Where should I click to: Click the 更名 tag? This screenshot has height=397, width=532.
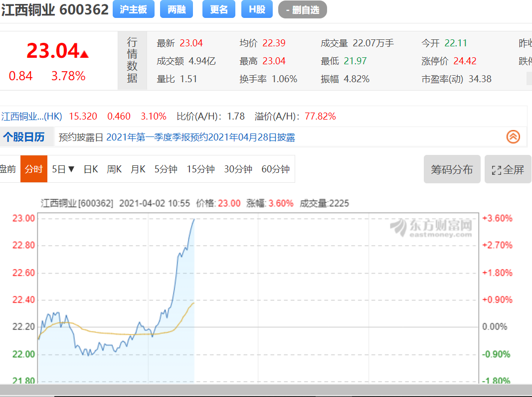(x=218, y=9)
